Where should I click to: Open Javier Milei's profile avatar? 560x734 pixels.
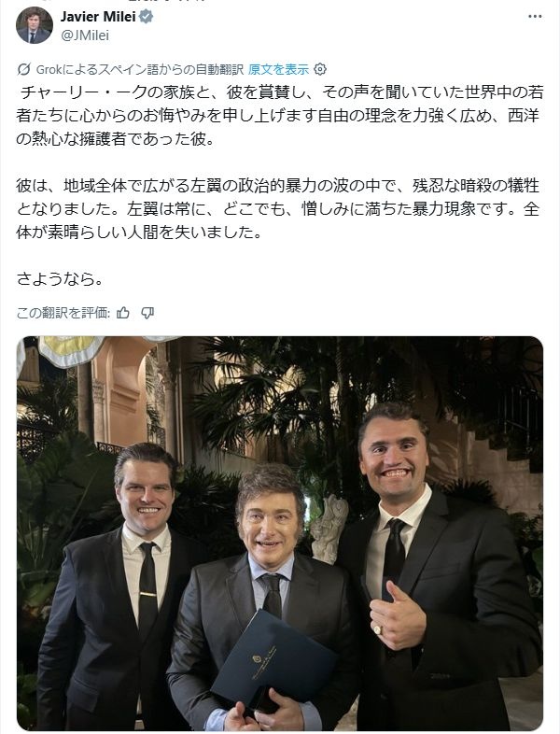click(x=35, y=25)
